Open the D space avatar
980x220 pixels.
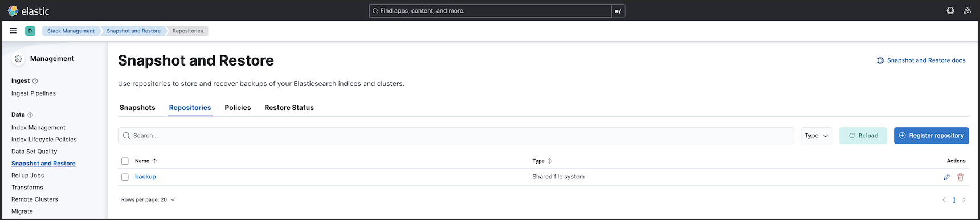click(x=30, y=31)
